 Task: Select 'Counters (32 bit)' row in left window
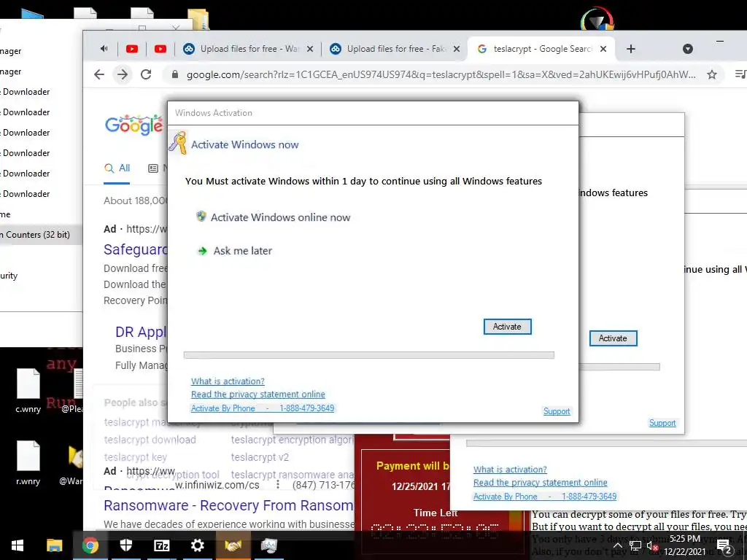pos(40,235)
